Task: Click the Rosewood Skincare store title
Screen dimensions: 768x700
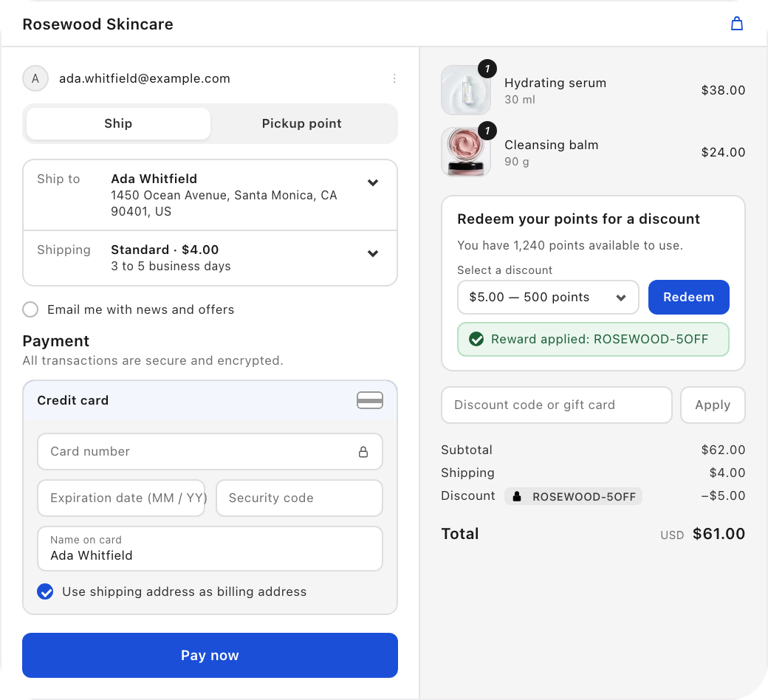Action: pos(98,24)
